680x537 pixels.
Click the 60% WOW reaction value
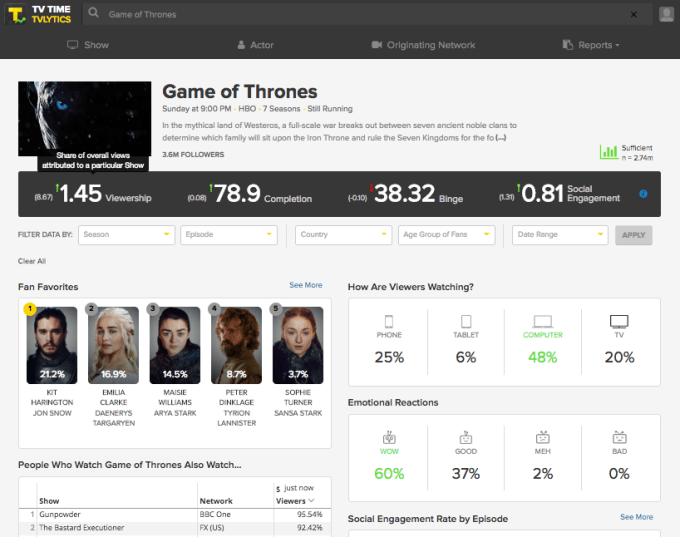[389, 474]
